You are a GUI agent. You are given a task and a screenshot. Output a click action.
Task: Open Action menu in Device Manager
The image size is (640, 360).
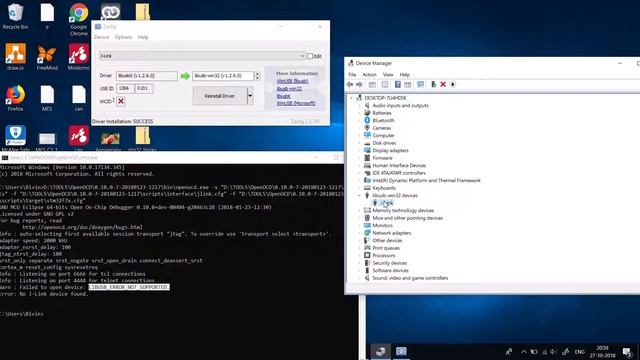[369, 75]
